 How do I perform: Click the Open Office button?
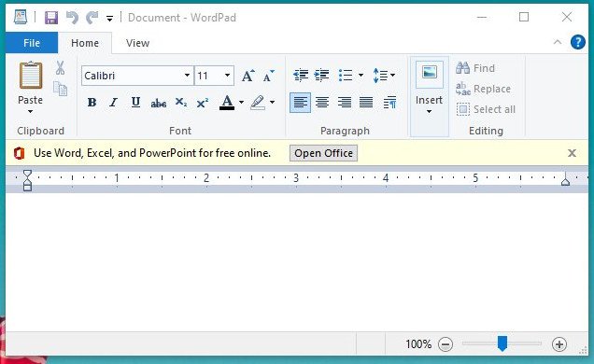(x=323, y=153)
